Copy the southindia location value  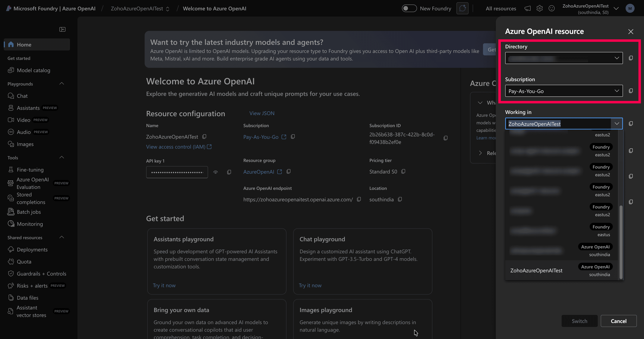400,199
